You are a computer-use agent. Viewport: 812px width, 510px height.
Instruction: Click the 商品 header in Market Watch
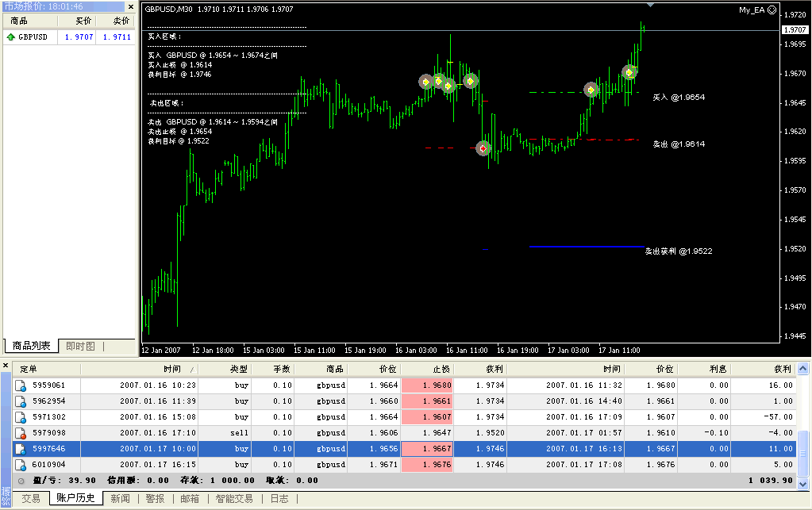pyautogui.click(x=30, y=21)
